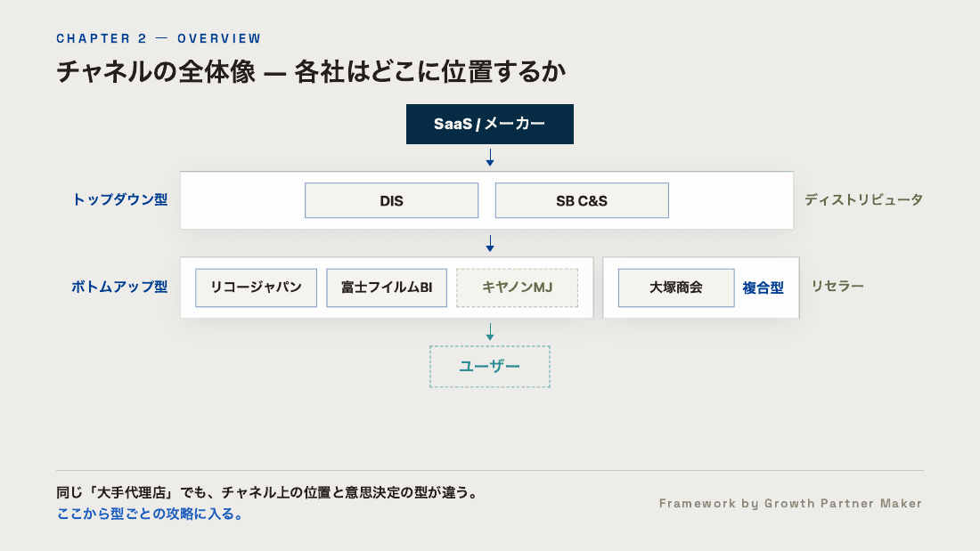Click the slide title チャネルの全体像
The width and height of the screenshot is (980, 551).
tap(311, 71)
